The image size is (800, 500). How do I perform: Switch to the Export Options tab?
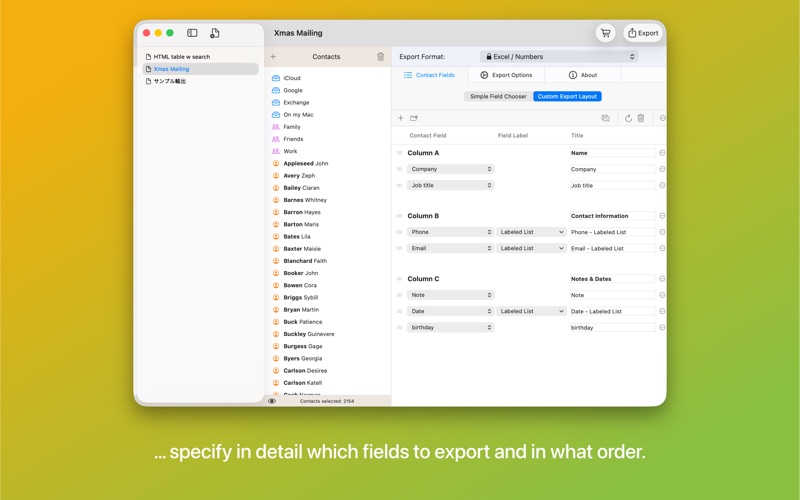point(506,75)
